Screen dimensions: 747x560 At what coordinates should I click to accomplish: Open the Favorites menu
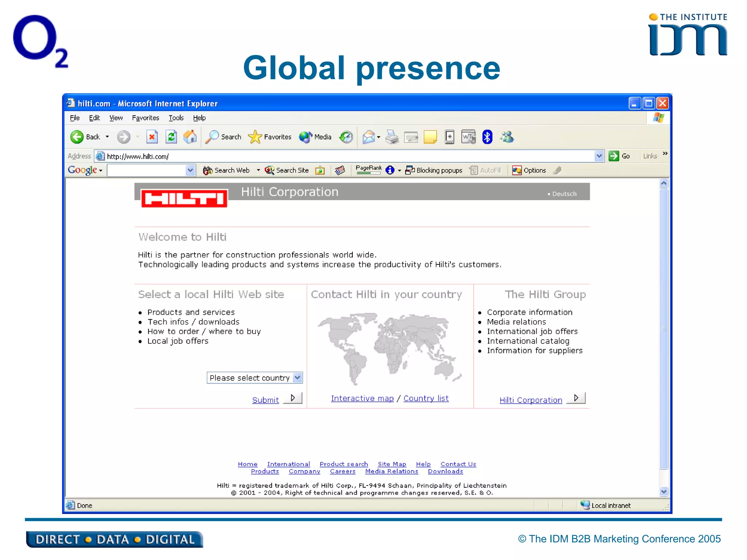[146, 118]
